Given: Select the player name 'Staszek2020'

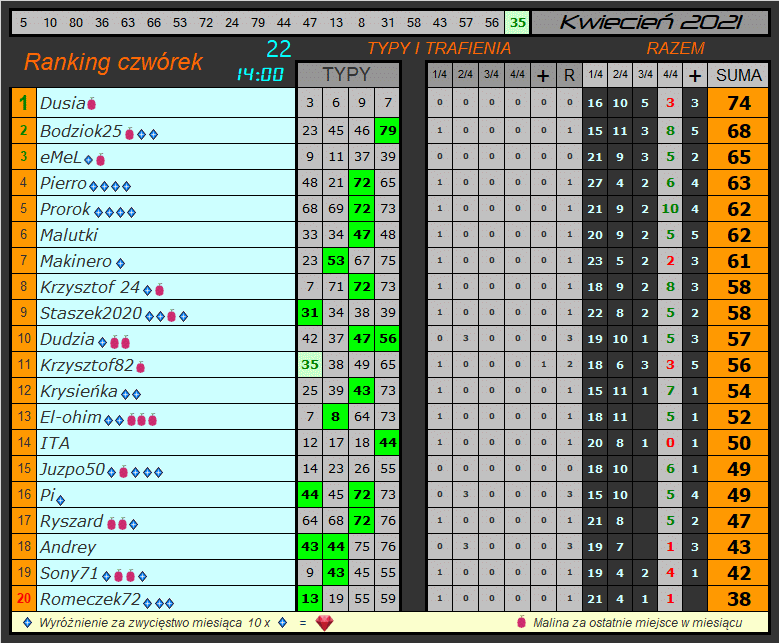Looking at the screenshot, I should click(x=91, y=313).
